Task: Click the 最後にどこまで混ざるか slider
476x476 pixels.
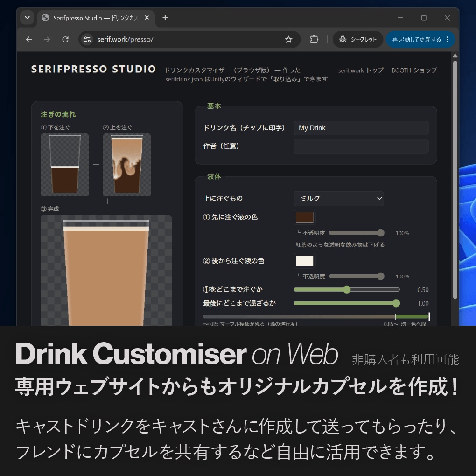Action: tap(347, 303)
